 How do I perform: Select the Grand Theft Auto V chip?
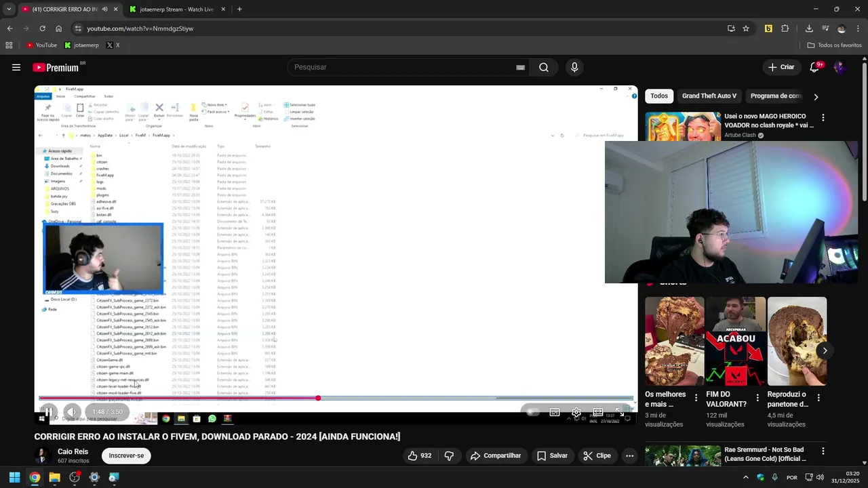click(709, 96)
